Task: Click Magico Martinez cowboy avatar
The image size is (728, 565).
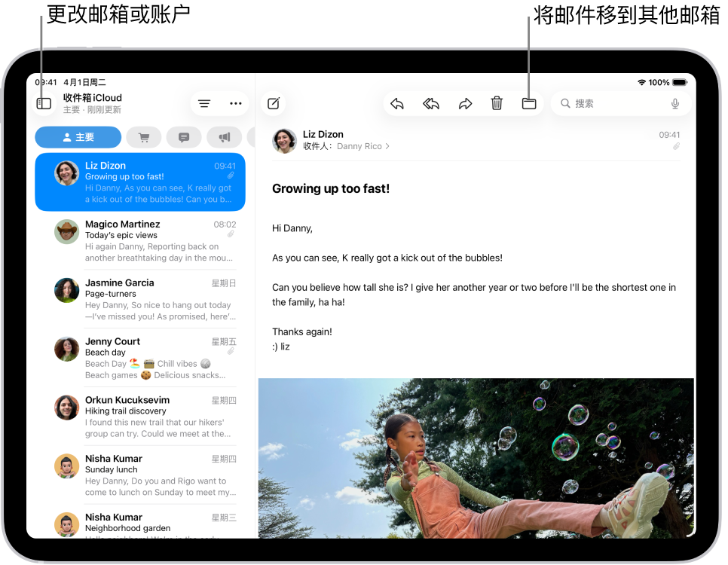Action: (67, 232)
